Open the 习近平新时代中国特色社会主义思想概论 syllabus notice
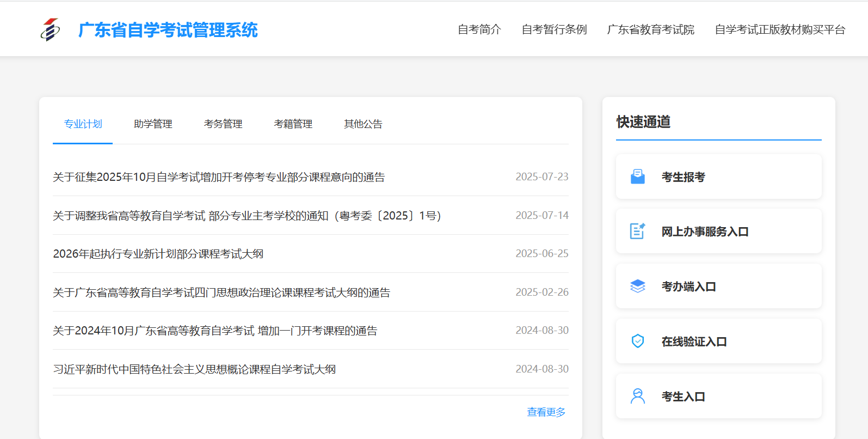 [x=194, y=369]
